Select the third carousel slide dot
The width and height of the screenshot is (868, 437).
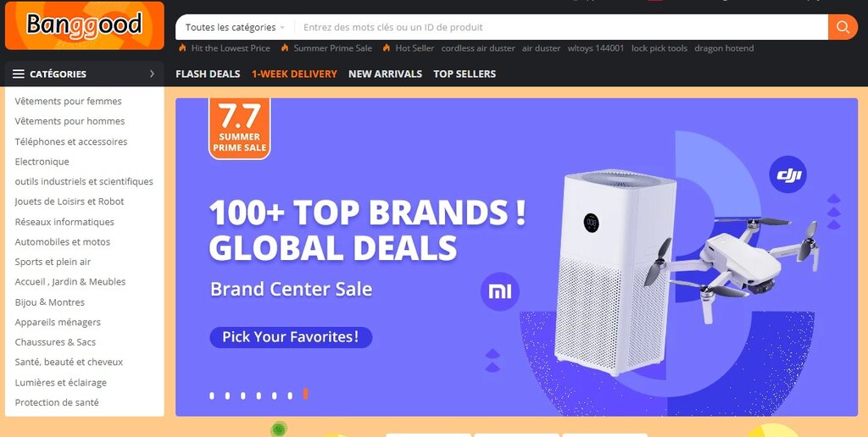(x=243, y=396)
